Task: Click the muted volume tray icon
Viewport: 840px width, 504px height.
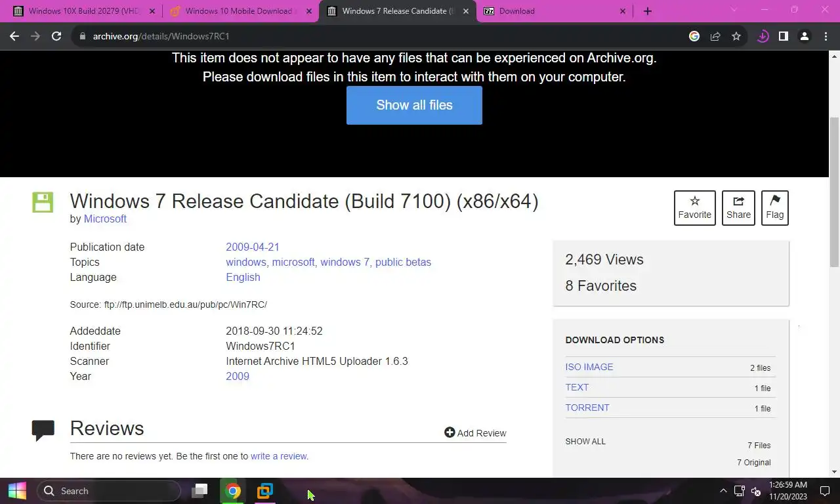Action: pyautogui.click(x=755, y=491)
